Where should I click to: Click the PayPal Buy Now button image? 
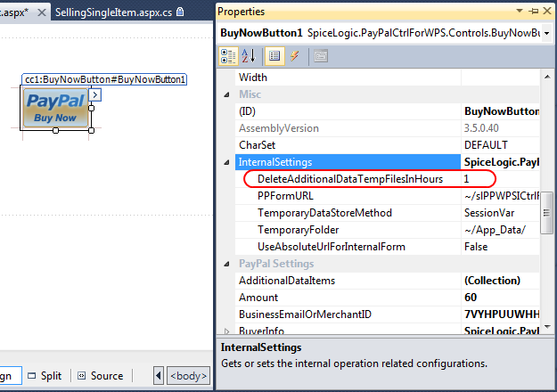tap(56, 109)
